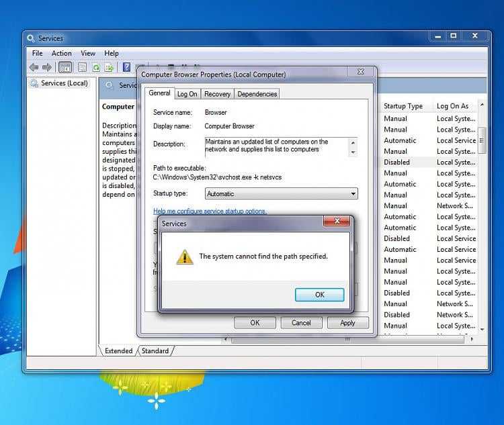Screen dimensions: 504x425
Task: Click the Services window title bar icon
Action: [x=31, y=38]
